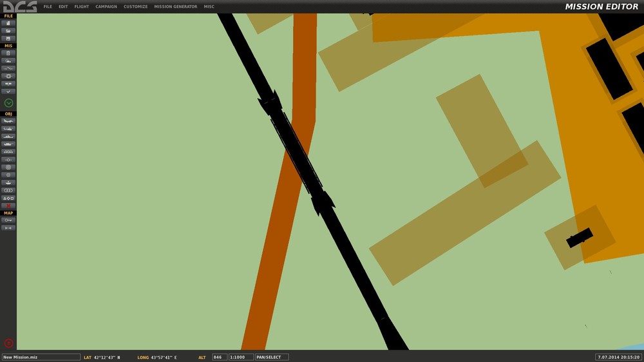644x362 pixels.
Task: Select the airplane group placement tool
Action: point(8,121)
